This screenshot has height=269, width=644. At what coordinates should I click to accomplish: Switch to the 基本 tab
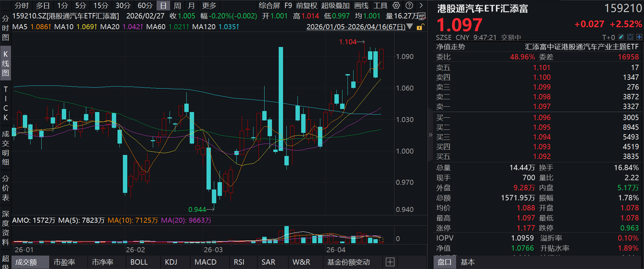point(467,262)
